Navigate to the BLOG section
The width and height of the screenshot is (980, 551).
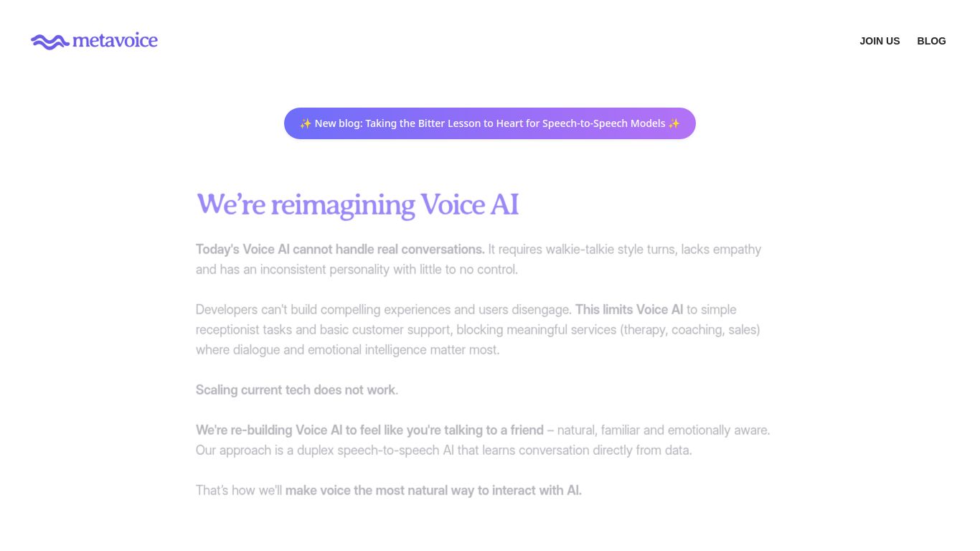[931, 41]
